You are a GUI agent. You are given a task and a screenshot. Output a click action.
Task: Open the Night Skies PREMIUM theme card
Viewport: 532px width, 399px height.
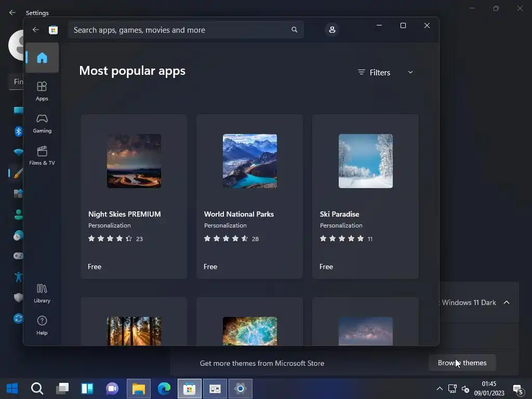click(x=134, y=196)
